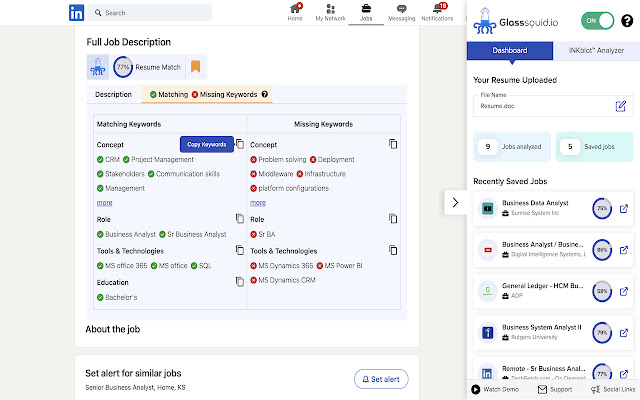Switch to the Description tab
The image size is (640, 400).
click(113, 94)
